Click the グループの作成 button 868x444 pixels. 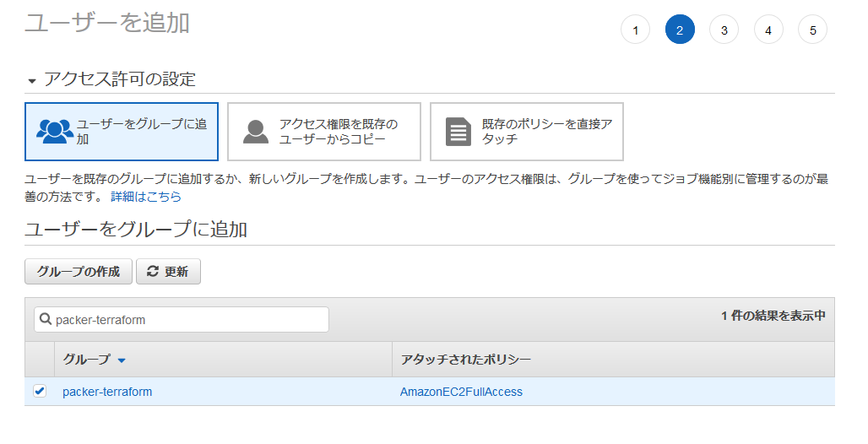(79, 272)
